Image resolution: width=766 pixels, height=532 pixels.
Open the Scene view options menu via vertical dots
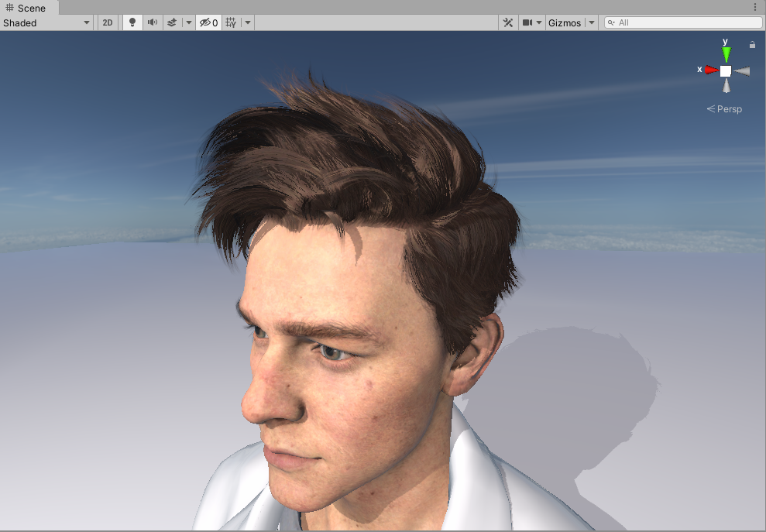757,7
